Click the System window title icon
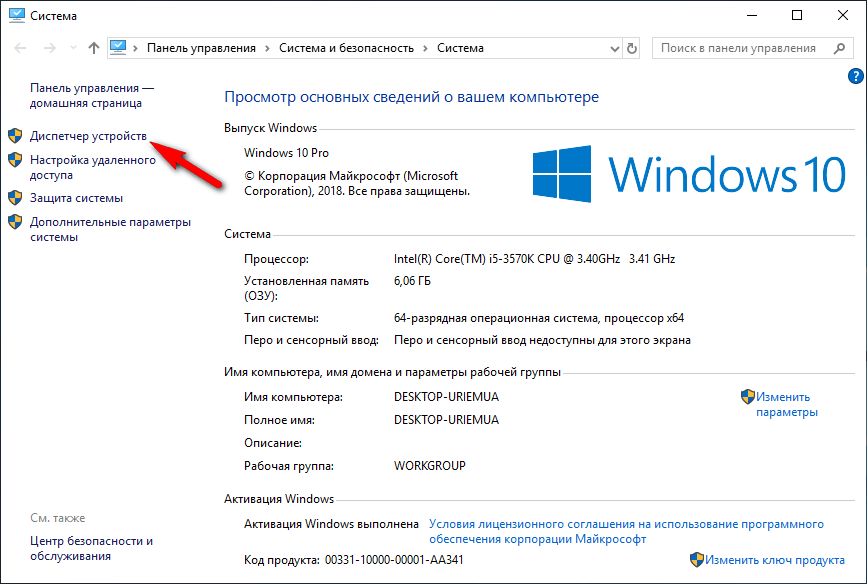The image size is (867, 584). pyautogui.click(x=17, y=15)
